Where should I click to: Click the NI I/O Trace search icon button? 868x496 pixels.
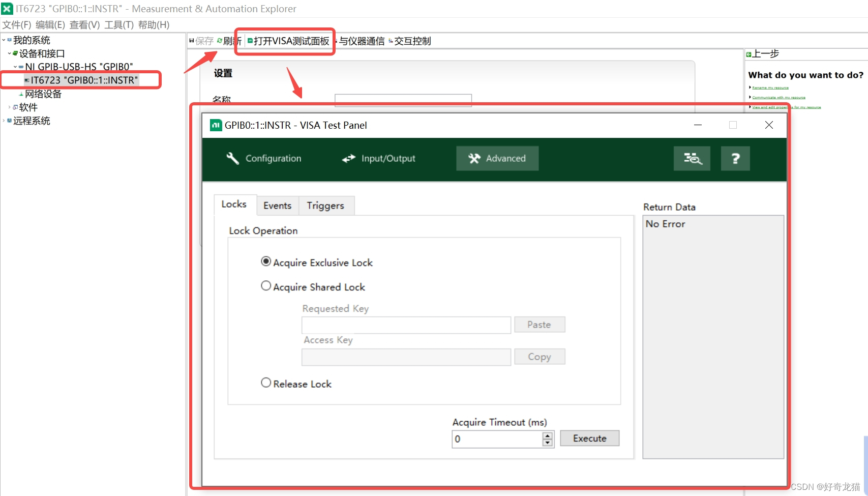(692, 158)
